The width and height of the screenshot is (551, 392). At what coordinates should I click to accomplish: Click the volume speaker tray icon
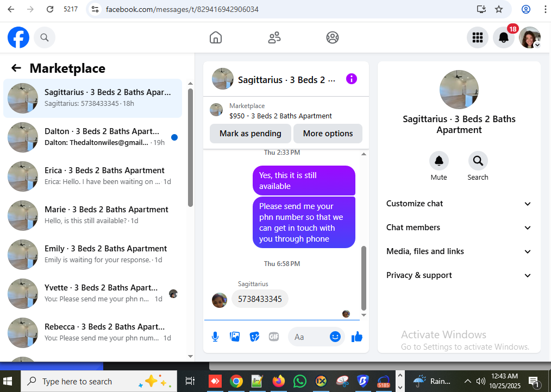coord(480,381)
